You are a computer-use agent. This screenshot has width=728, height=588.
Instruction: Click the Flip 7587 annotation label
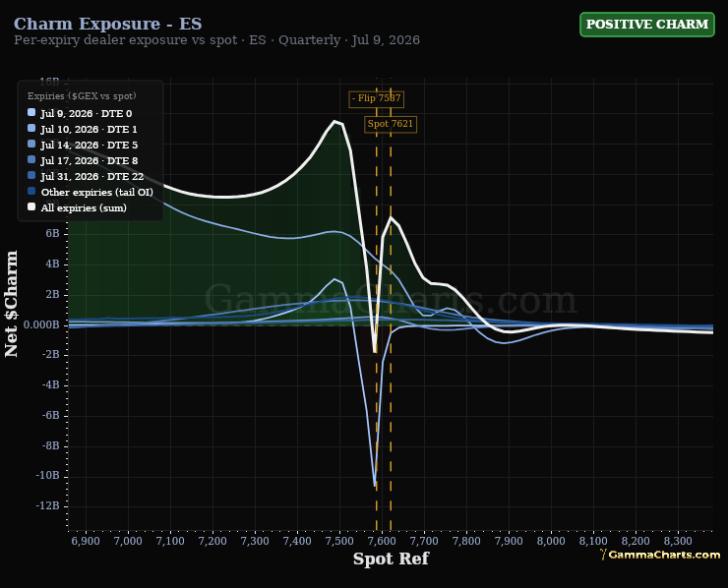pyautogui.click(x=376, y=99)
